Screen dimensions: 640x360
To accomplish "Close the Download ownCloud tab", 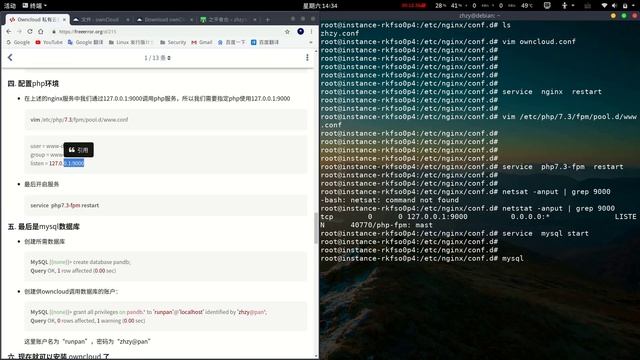I will point(191,19).
